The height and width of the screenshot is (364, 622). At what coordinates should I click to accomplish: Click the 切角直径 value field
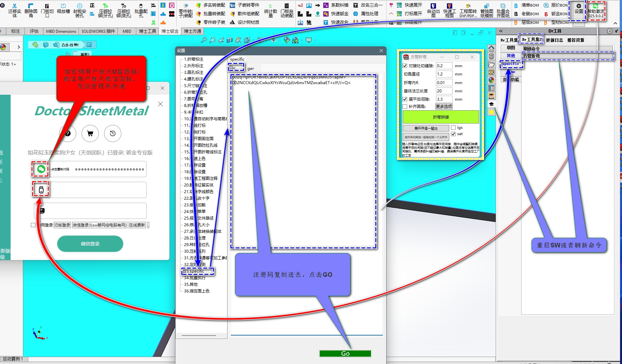point(444,74)
